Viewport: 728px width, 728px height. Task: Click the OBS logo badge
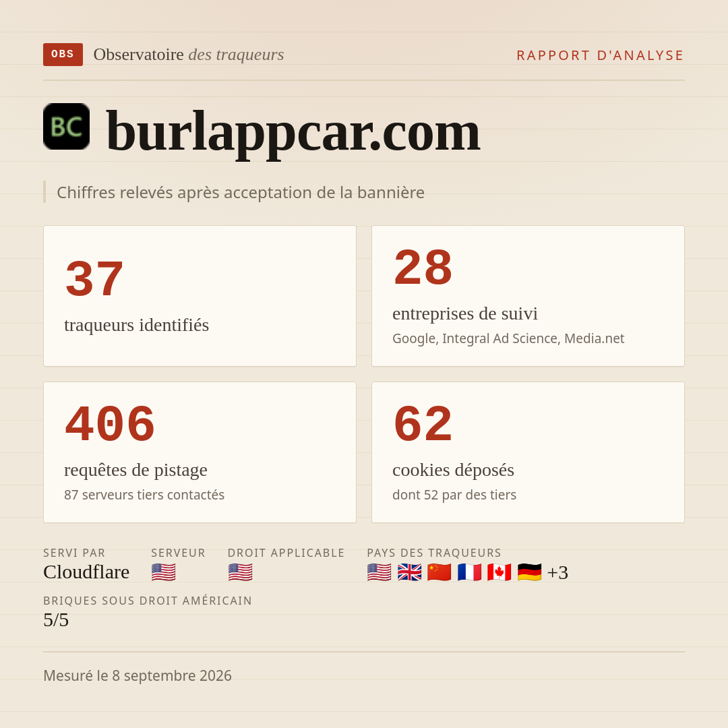[63, 55]
